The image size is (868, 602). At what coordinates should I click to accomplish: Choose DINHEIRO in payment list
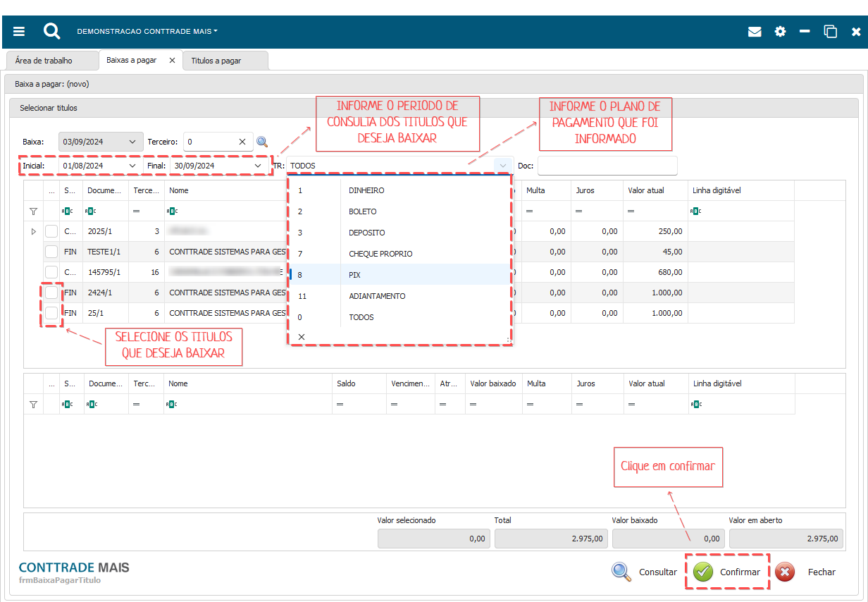[400, 190]
